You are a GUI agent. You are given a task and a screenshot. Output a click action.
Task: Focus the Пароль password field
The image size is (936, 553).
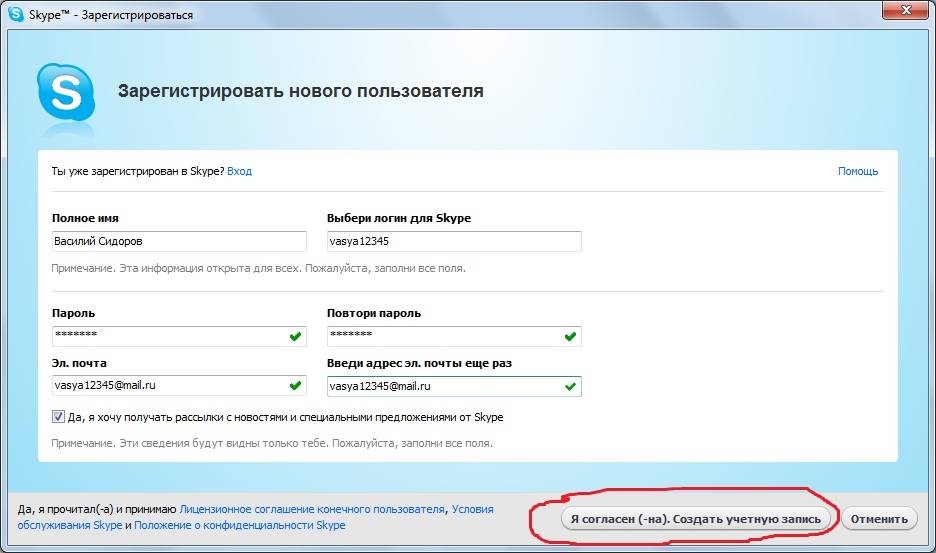(179, 336)
